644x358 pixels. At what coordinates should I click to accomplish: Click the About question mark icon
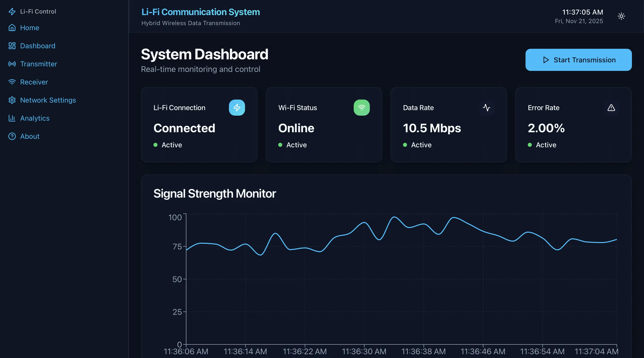[12, 136]
